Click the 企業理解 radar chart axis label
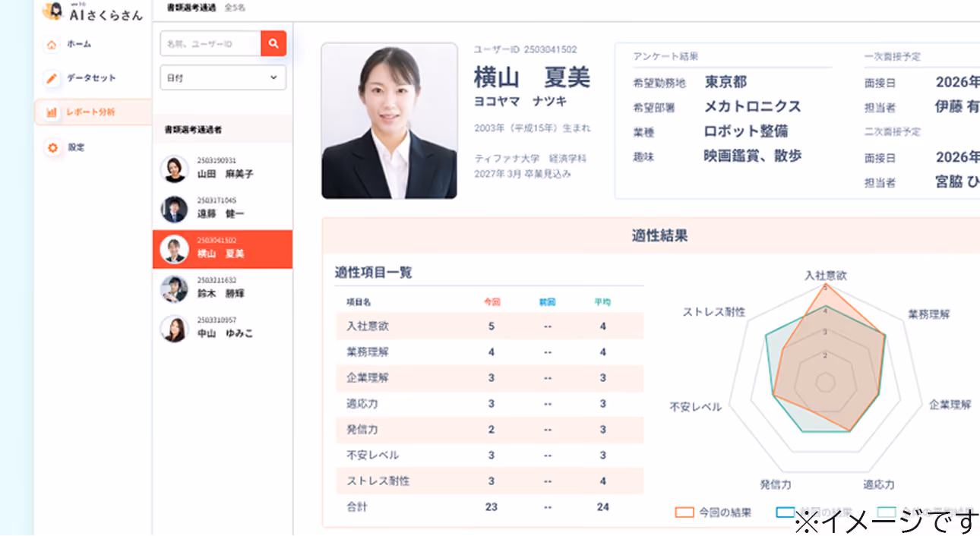Image resolution: width=980 pixels, height=536 pixels. point(950,405)
